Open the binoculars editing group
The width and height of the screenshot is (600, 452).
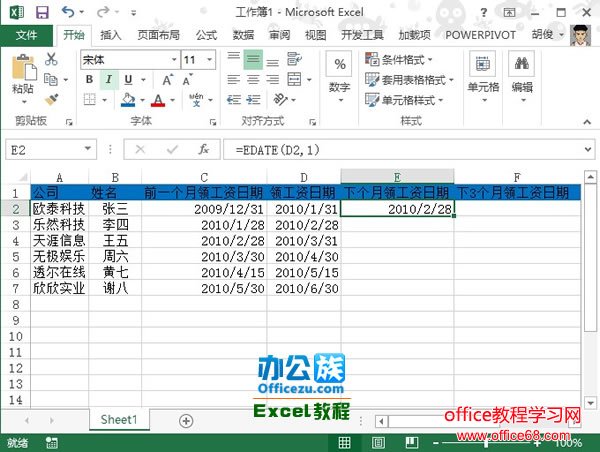(522, 64)
